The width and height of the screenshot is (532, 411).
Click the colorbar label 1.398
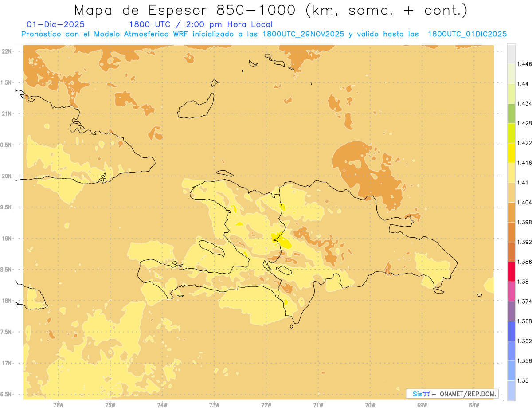click(x=524, y=222)
